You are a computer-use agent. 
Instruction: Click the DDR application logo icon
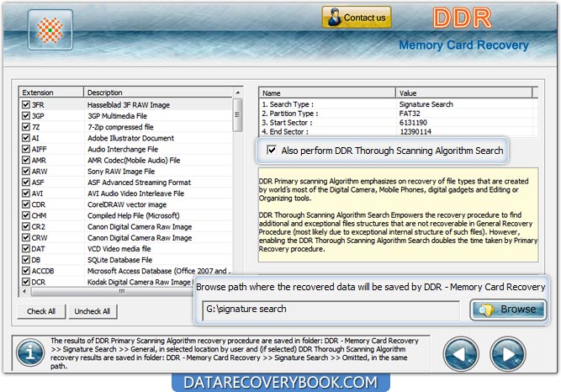(50, 30)
